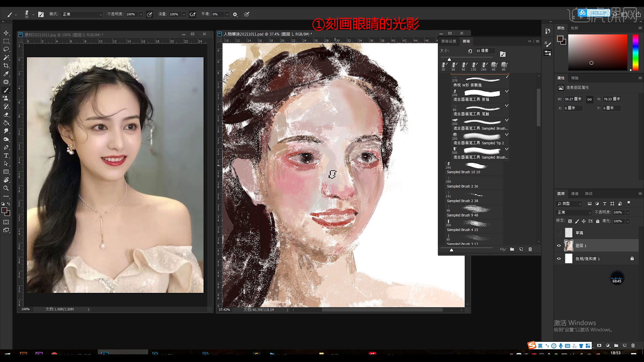Select brush Sampled Brush 9 48

coord(474,212)
